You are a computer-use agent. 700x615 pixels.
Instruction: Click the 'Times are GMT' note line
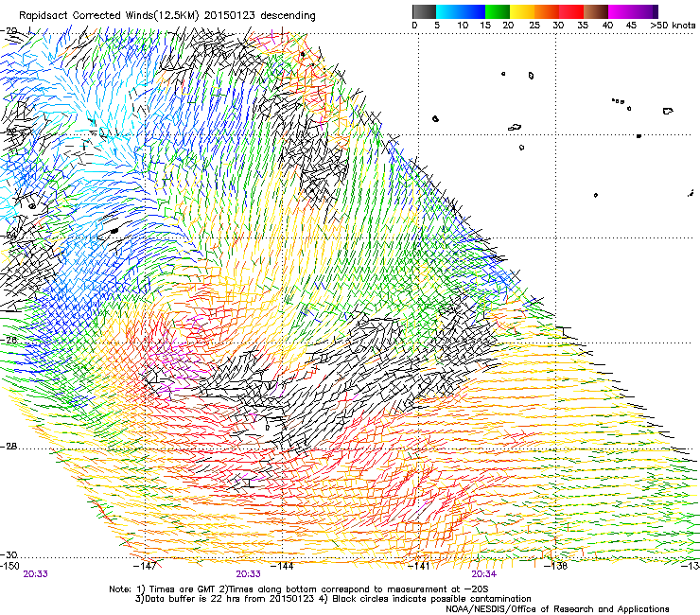coord(299,589)
